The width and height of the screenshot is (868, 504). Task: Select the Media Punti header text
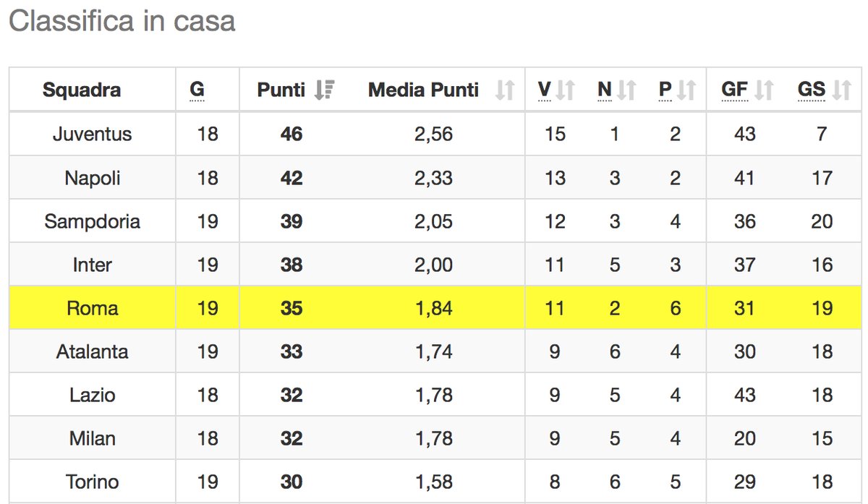[423, 90]
